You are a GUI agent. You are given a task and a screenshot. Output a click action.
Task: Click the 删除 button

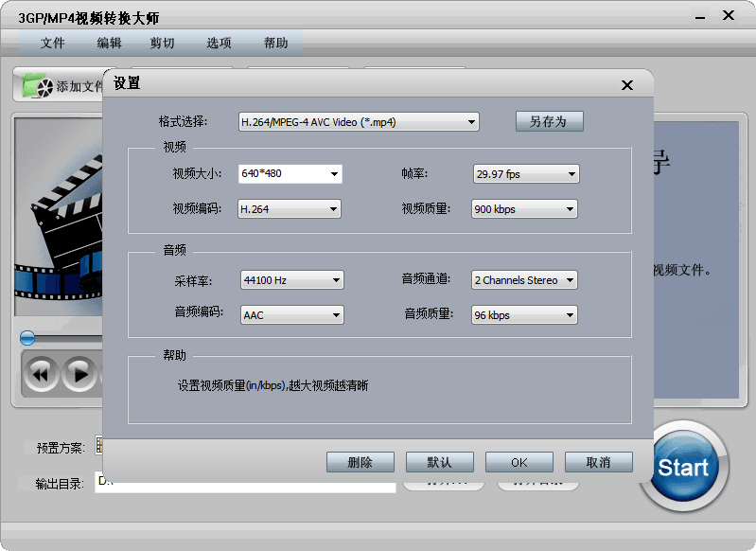point(360,462)
